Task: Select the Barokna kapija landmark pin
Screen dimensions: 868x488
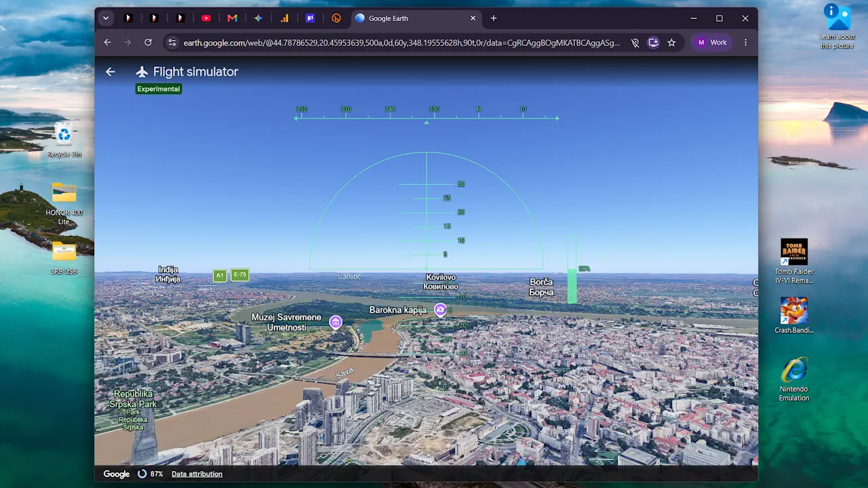Action: pyautogui.click(x=441, y=310)
